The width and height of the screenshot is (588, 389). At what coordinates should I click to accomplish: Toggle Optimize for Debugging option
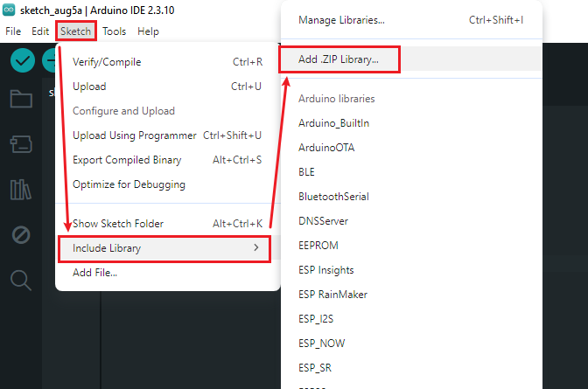tap(168, 184)
